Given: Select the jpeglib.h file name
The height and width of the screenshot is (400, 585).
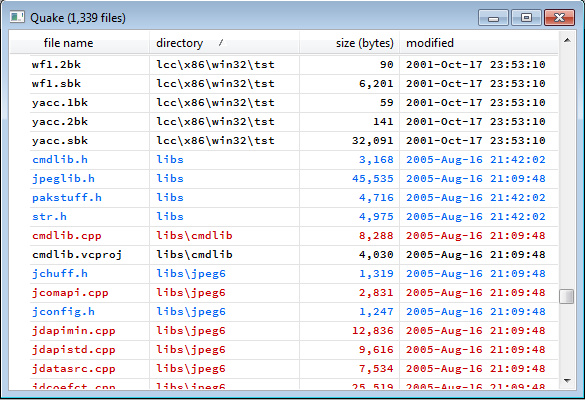Looking at the screenshot, I should pos(63,179).
